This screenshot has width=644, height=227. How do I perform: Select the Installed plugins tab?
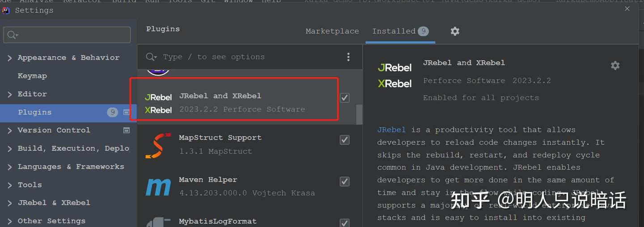coord(394,31)
